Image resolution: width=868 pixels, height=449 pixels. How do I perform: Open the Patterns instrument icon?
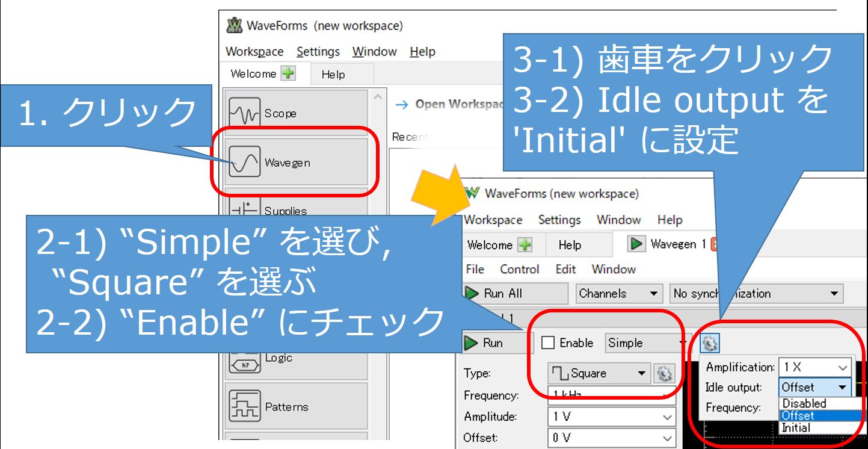[x=245, y=406]
